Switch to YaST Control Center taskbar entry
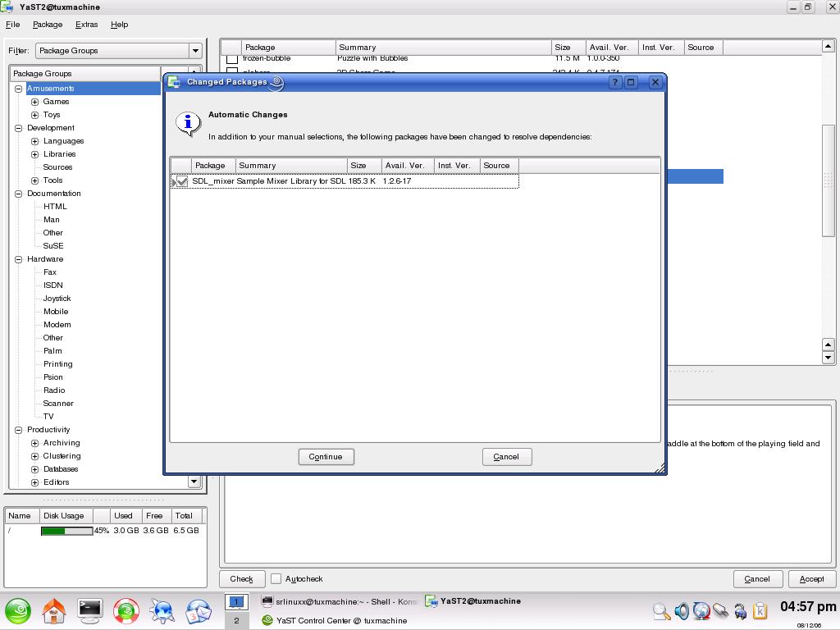 (x=335, y=620)
